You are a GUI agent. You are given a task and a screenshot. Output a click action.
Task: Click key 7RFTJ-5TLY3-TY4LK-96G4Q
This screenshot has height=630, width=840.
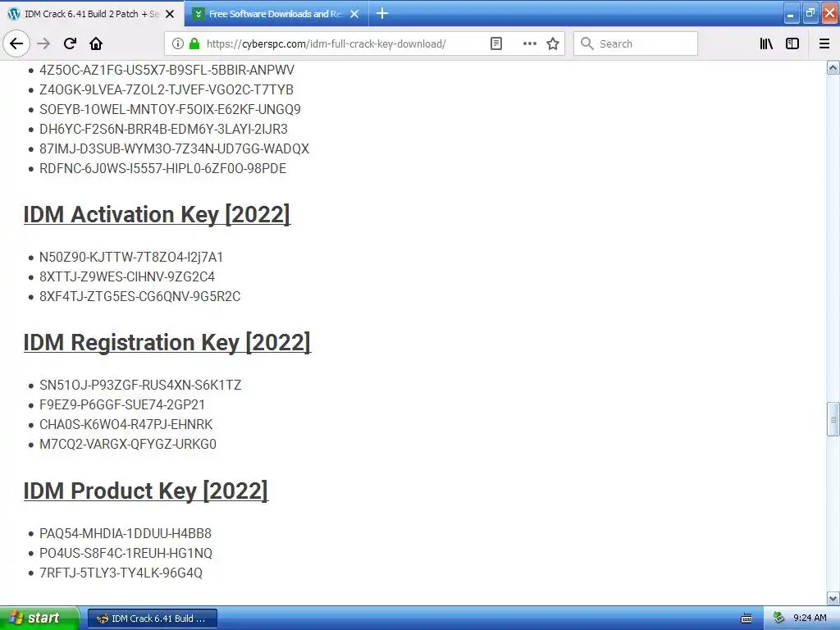pos(121,573)
